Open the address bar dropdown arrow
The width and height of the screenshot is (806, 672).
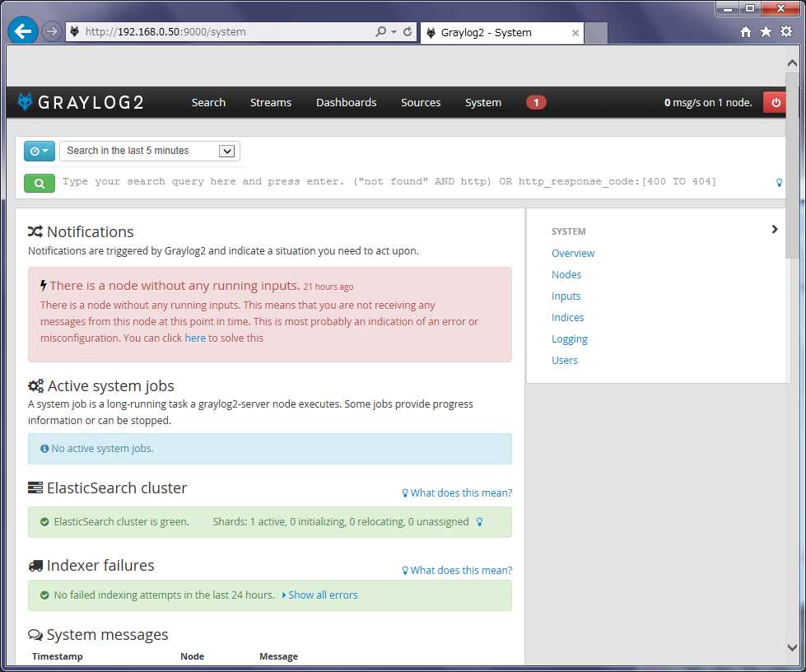tap(394, 32)
